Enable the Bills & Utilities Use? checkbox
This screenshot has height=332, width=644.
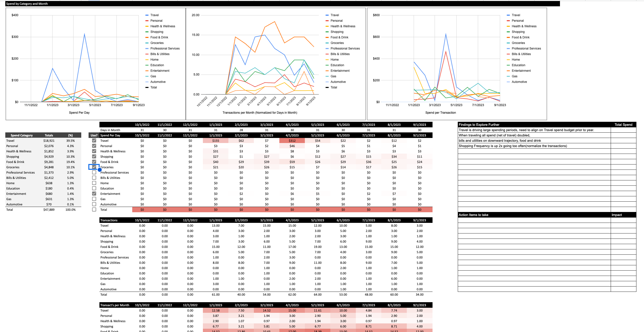pyautogui.click(x=94, y=178)
